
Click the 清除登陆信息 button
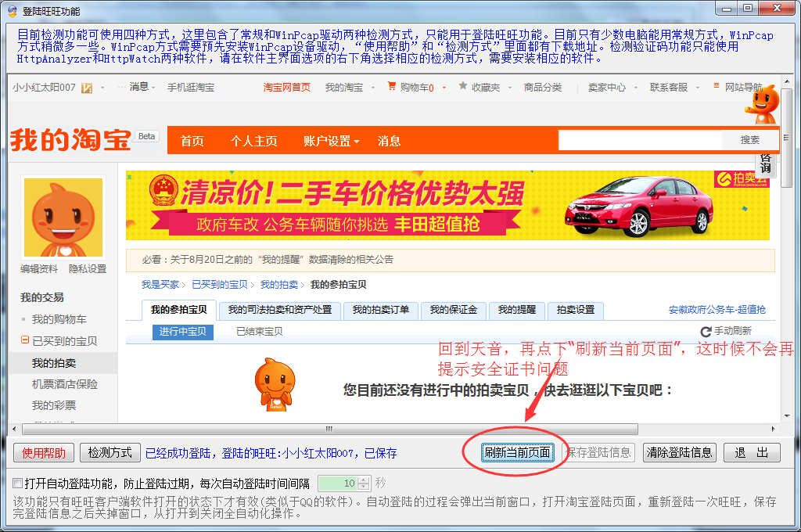[x=679, y=452]
